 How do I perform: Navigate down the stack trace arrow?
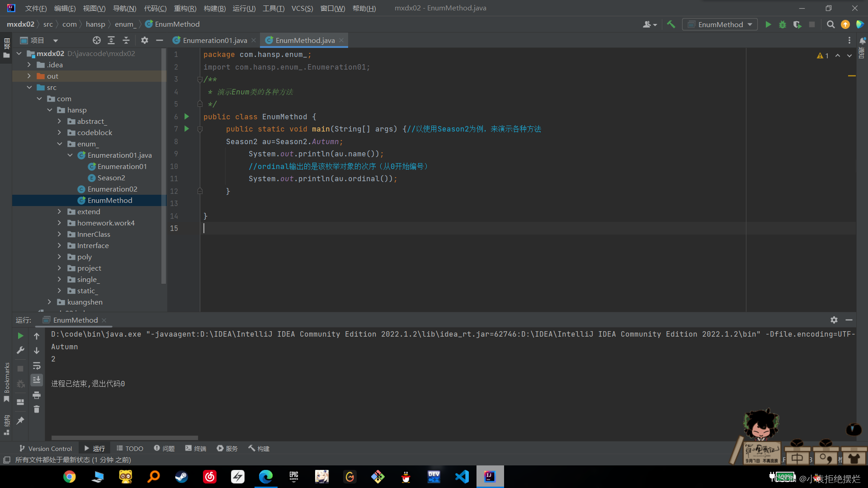click(37, 350)
